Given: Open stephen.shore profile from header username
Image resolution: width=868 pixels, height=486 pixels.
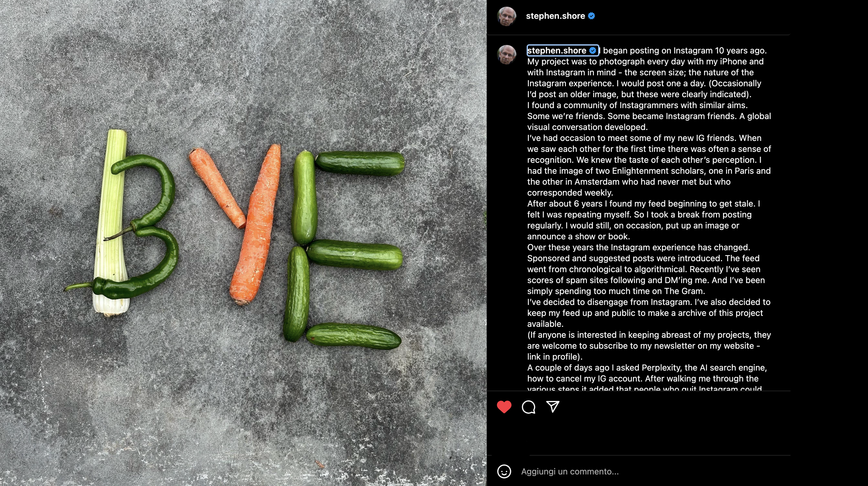Looking at the screenshot, I should point(555,16).
